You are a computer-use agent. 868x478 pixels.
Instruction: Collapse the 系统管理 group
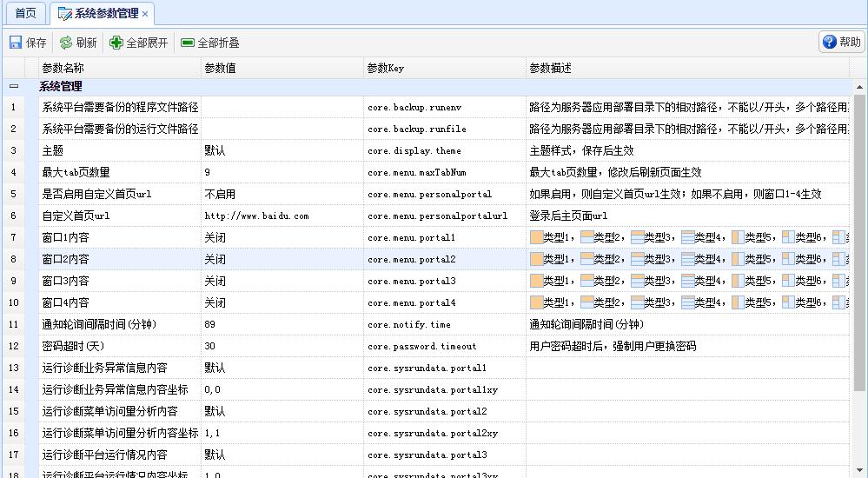pos(14,86)
